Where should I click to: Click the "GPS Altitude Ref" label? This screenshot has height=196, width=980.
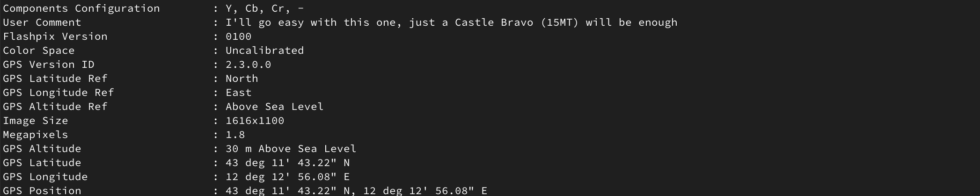(x=55, y=107)
